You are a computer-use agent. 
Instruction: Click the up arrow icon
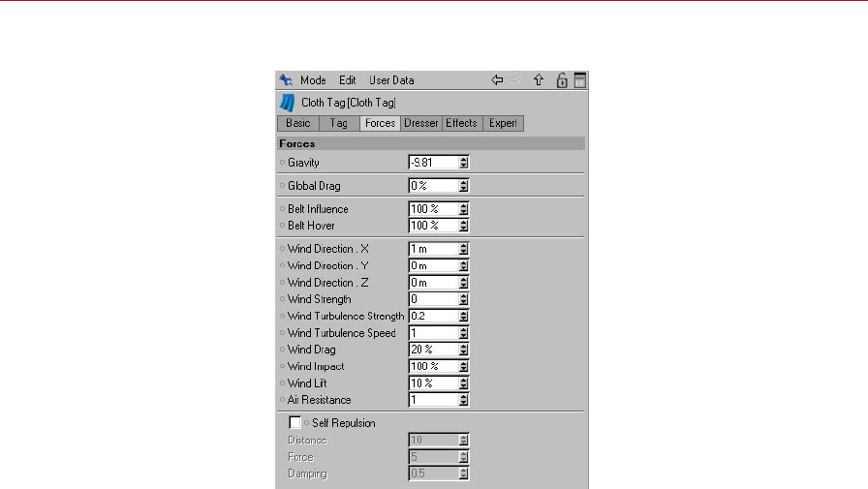click(x=539, y=80)
